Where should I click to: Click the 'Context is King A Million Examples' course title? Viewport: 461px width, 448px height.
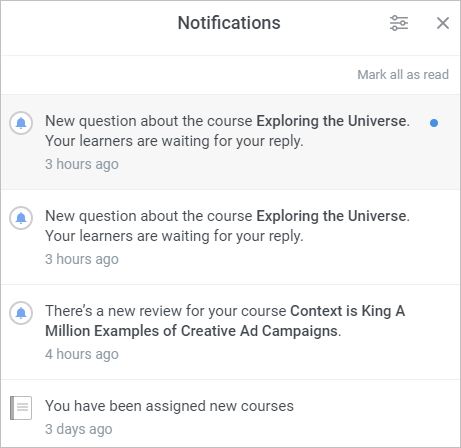pyautogui.click(x=225, y=321)
